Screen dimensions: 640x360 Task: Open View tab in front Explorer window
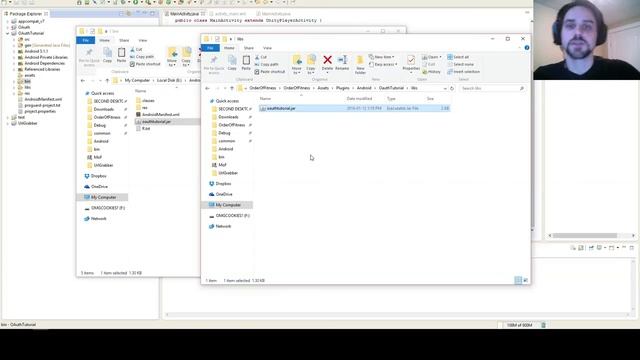(x=267, y=48)
